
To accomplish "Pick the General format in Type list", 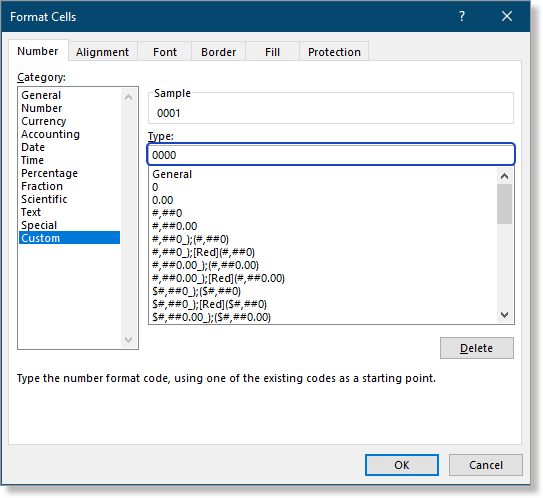I will pyautogui.click(x=172, y=174).
